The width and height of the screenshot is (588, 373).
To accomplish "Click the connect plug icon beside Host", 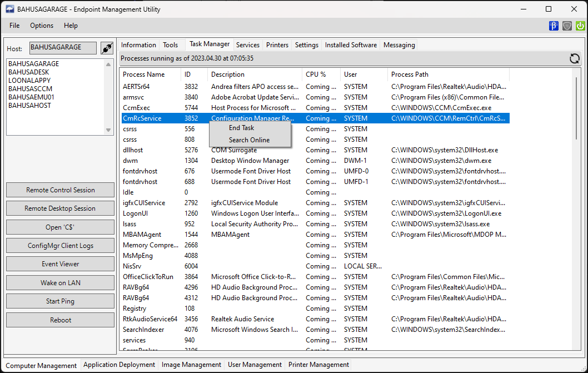I will [107, 48].
